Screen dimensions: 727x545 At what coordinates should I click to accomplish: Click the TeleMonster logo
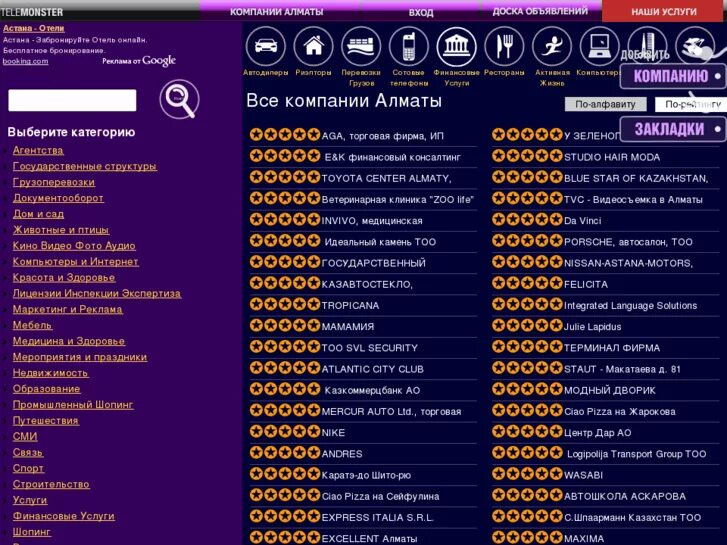[32, 12]
